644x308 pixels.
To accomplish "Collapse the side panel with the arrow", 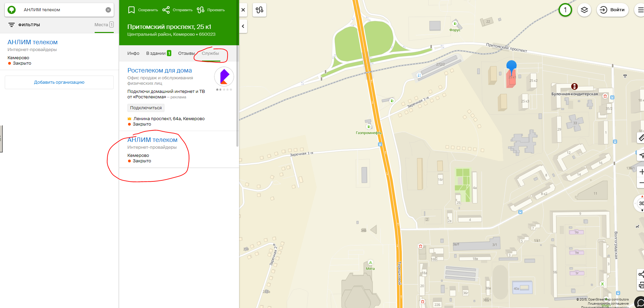I will coord(243,26).
